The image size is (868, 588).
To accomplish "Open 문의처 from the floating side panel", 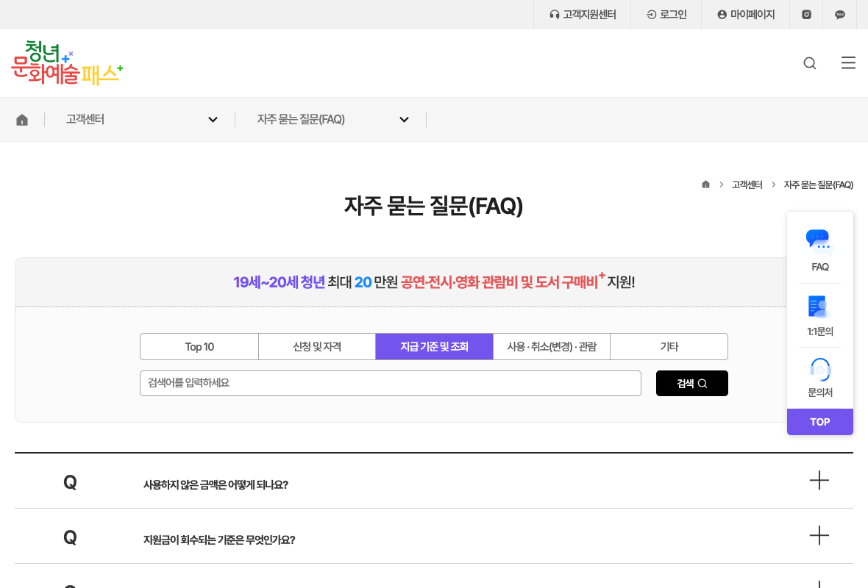I will pos(820,378).
